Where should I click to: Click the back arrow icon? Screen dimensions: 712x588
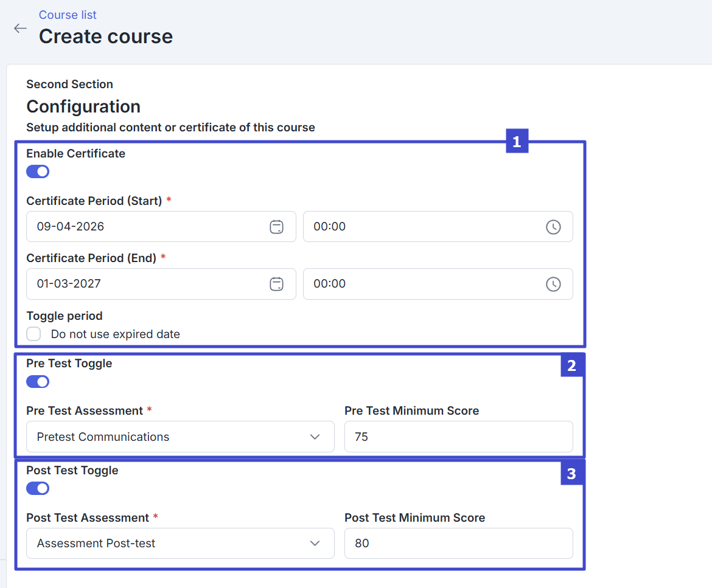[20, 29]
